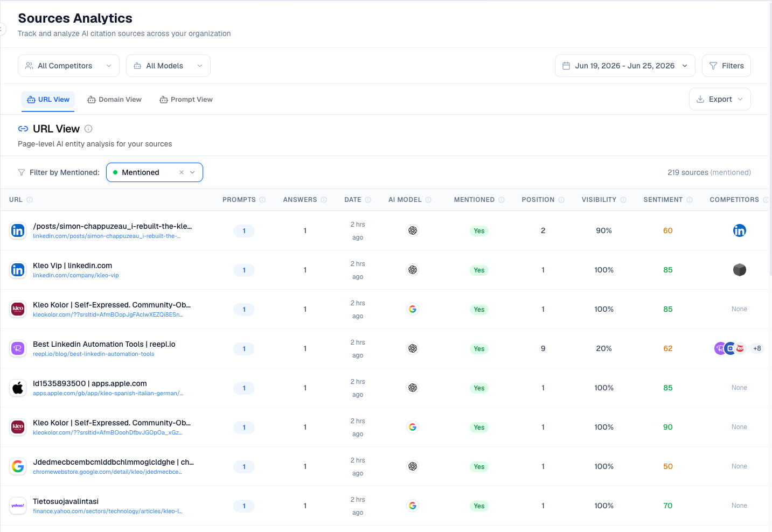The image size is (772, 532).
Task: Click the title Tietosuojavalintasi
Action: (66, 501)
